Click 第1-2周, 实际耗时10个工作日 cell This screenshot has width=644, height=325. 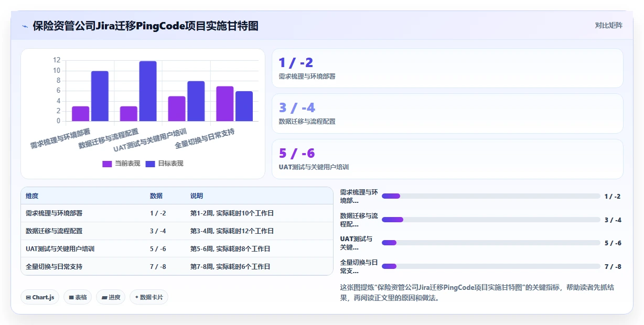point(259,213)
